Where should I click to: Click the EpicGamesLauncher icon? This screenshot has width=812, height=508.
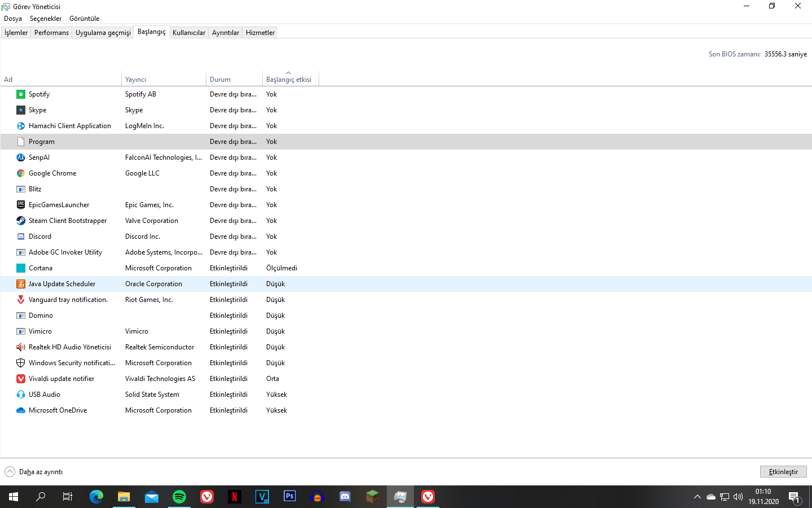(21, 205)
